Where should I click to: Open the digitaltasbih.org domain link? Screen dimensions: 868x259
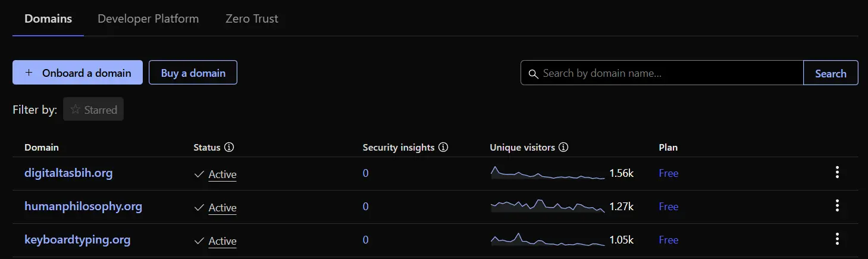pyautogui.click(x=68, y=173)
